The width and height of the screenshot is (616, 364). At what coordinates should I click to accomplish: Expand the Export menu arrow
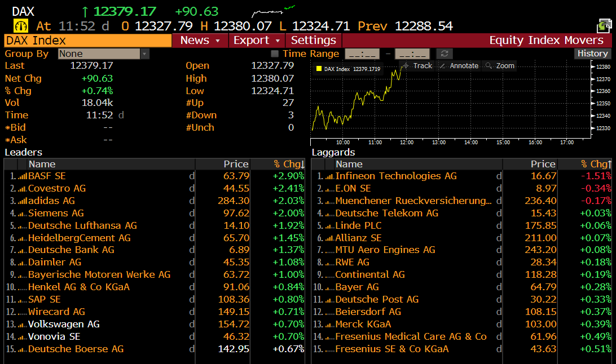coord(278,41)
